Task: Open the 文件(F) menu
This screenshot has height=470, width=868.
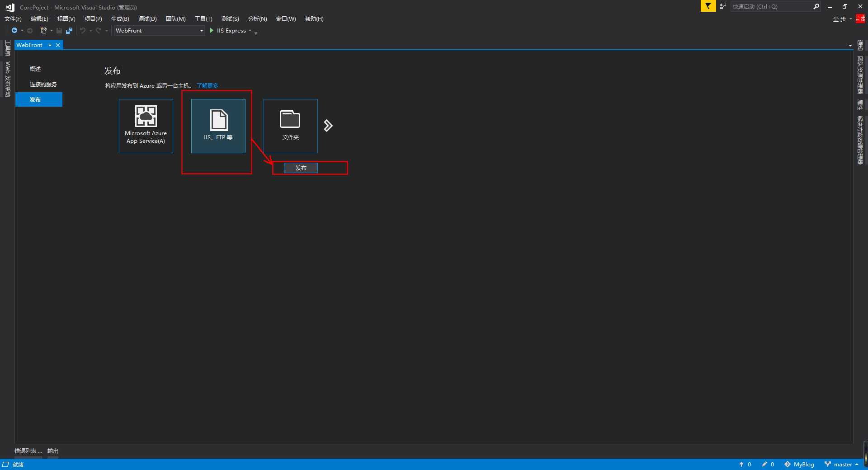Action: pyautogui.click(x=13, y=19)
